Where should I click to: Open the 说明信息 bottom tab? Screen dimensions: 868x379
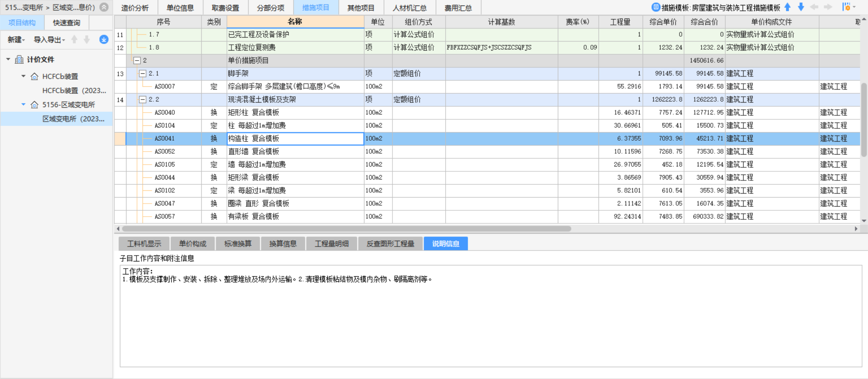pos(446,244)
